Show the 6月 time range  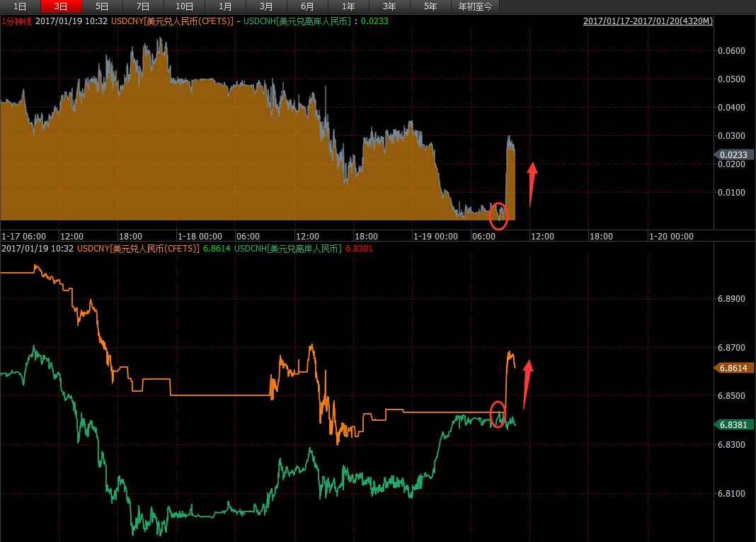[308, 6]
